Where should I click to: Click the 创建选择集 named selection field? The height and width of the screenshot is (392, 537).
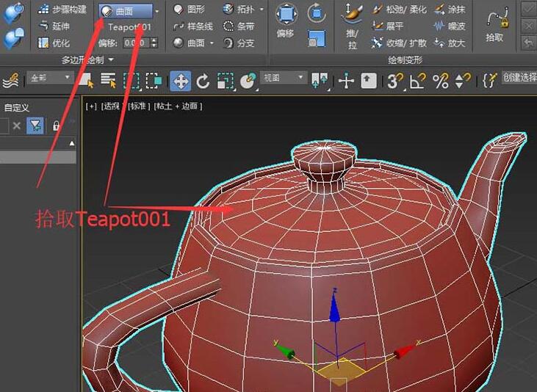pos(519,78)
